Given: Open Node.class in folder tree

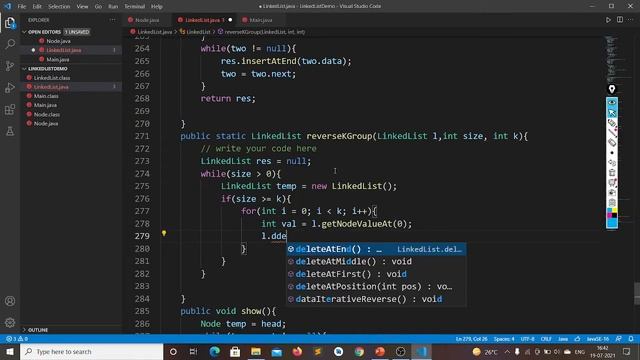Looking at the screenshot, I should [47, 114].
